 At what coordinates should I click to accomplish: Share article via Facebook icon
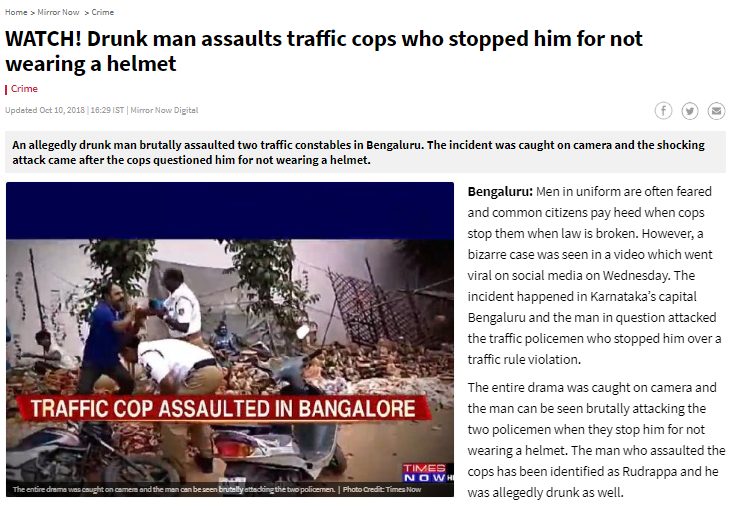(663, 111)
